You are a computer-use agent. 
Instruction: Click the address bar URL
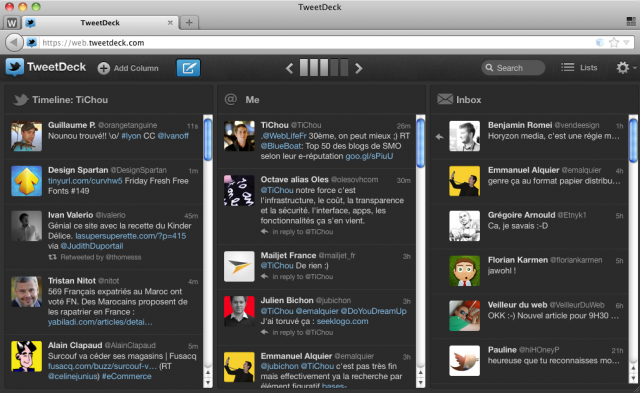click(93, 42)
